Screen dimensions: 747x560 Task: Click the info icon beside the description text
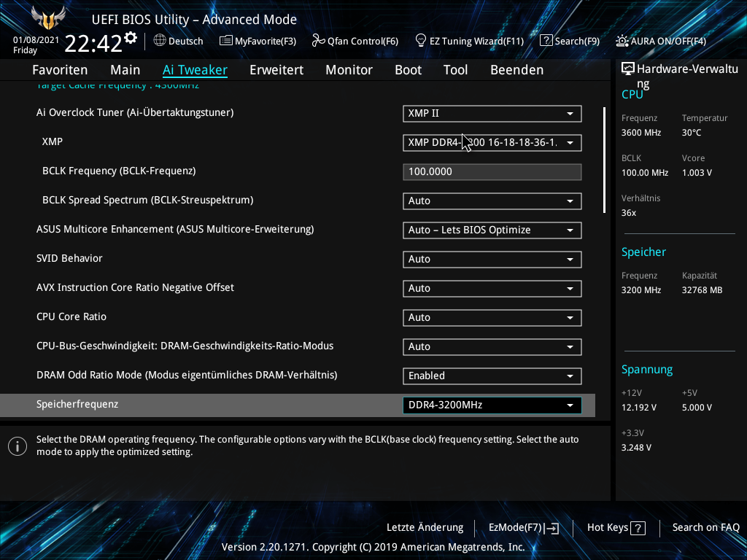[18, 446]
